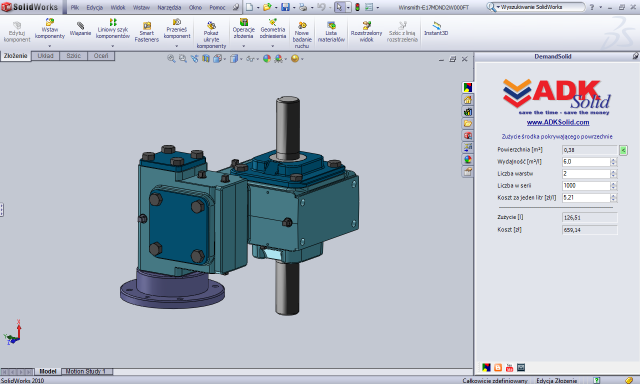Image resolution: width=640 pixels, height=384 pixels.
Task: Switch to the Oceń tab
Action: (x=101, y=56)
